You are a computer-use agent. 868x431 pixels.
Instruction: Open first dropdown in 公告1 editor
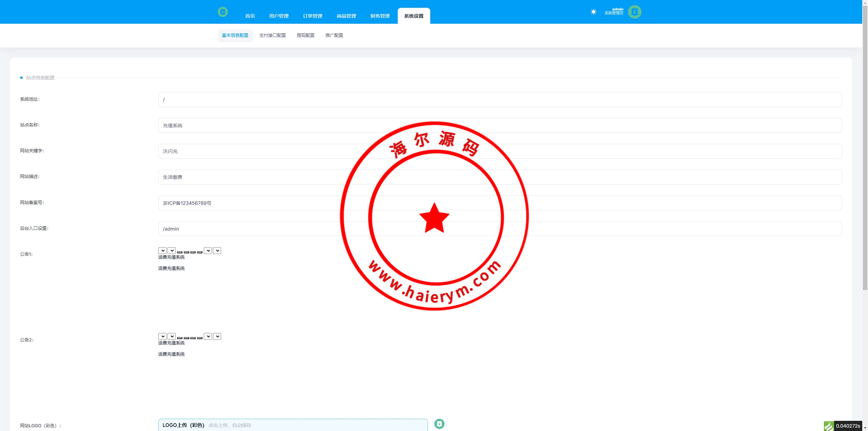162,251
